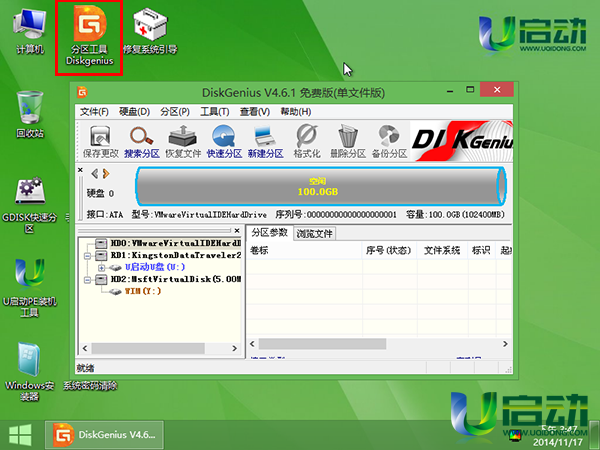
Task: Click the 文件系统 column header
Action: coord(442,251)
